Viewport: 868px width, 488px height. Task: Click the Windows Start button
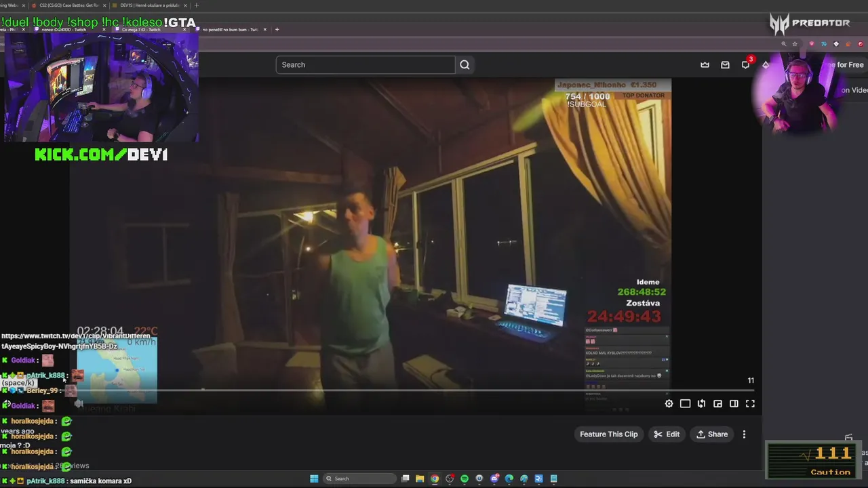tap(314, 479)
